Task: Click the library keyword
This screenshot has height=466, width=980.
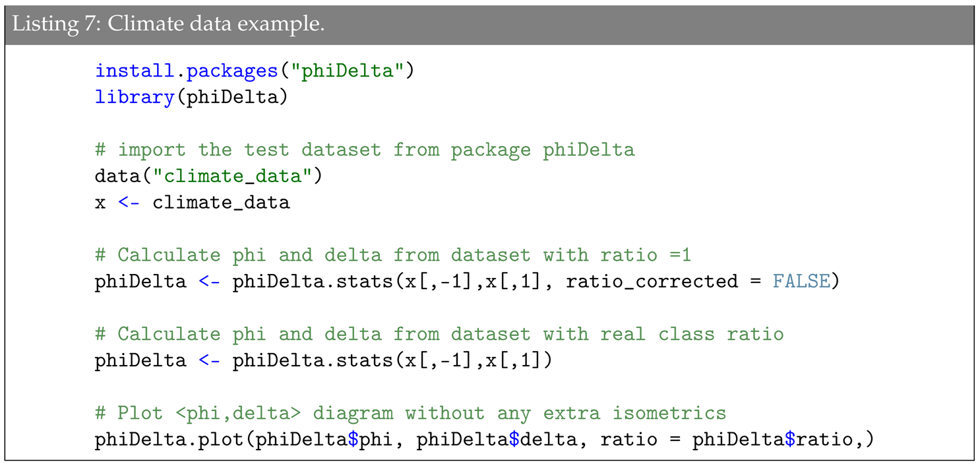Action: 135,97
